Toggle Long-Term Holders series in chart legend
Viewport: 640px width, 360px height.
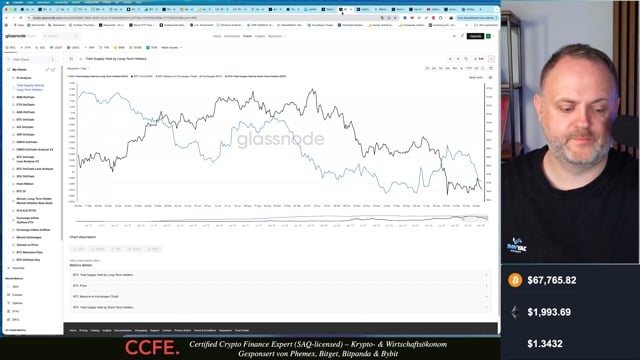[98, 76]
